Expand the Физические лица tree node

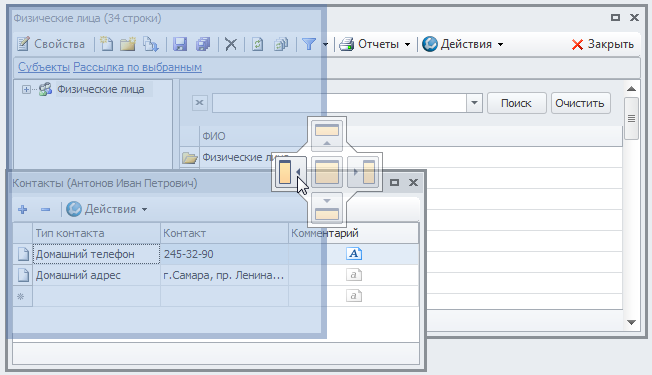[26, 89]
